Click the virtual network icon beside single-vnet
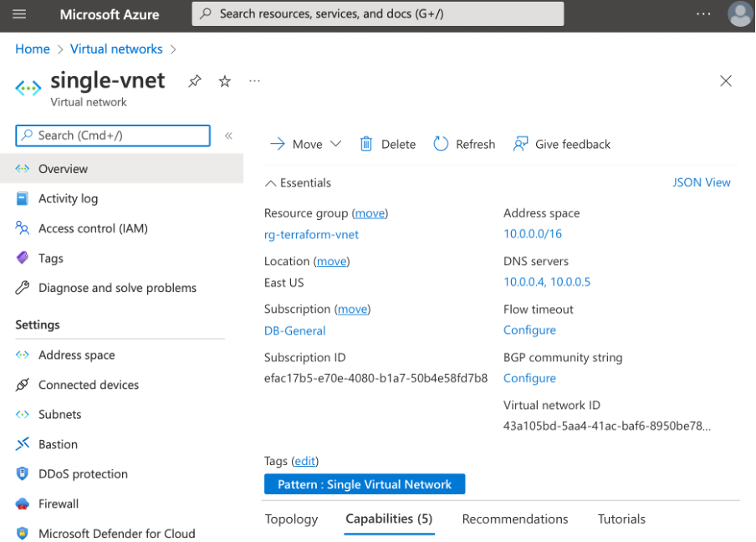Screen dimensions: 756x542 [x=28, y=89]
